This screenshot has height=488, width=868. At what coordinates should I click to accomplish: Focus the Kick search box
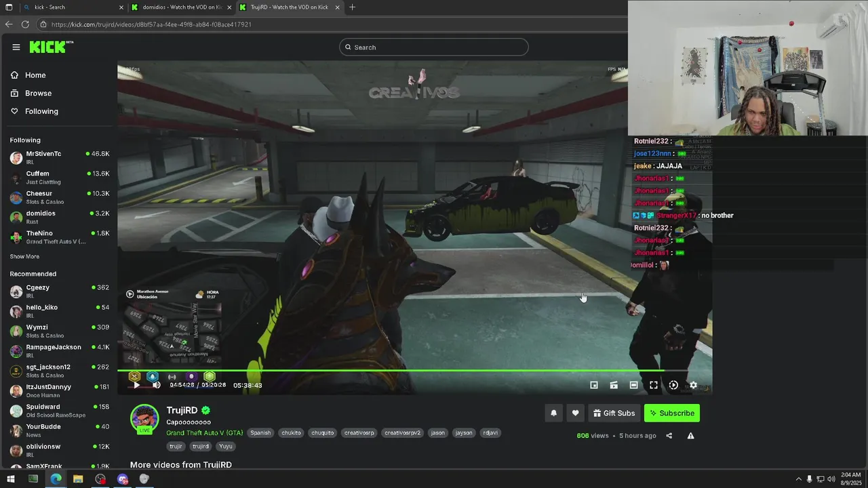[x=434, y=47]
